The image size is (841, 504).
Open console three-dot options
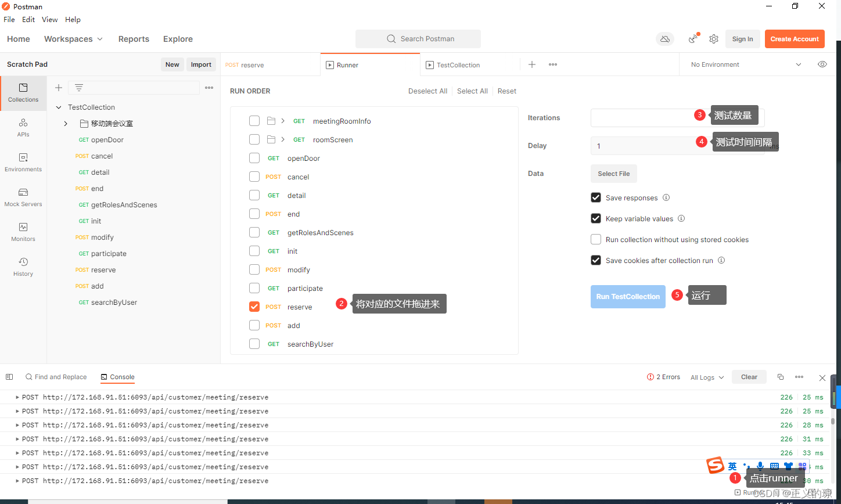[x=799, y=377]
